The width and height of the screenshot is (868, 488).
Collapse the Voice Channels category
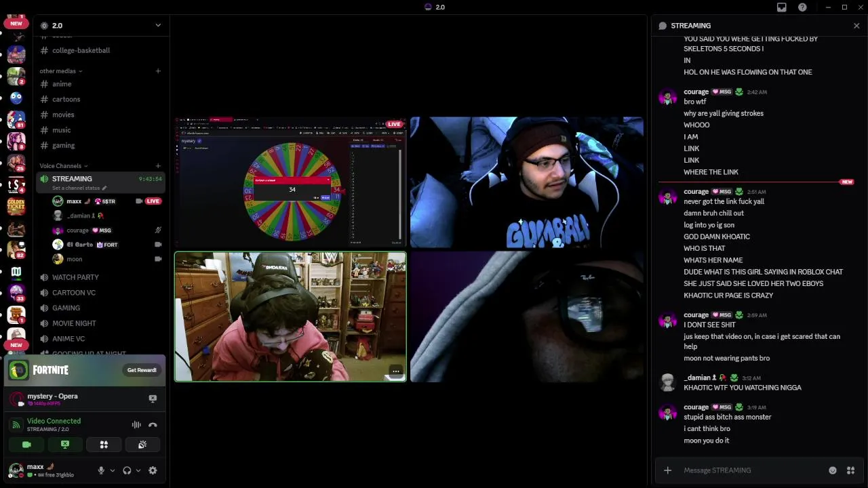coord(63,166)
